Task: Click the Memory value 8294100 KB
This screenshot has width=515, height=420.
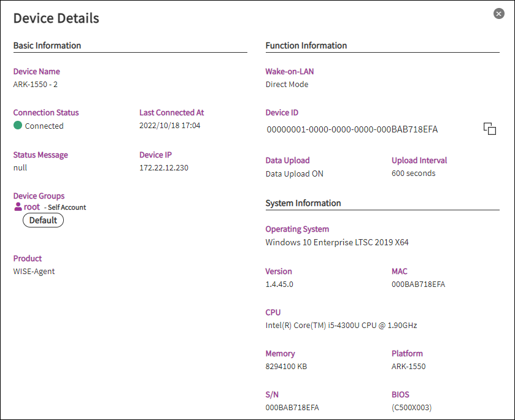Action: pyautogui.click(x=286, y=367)
